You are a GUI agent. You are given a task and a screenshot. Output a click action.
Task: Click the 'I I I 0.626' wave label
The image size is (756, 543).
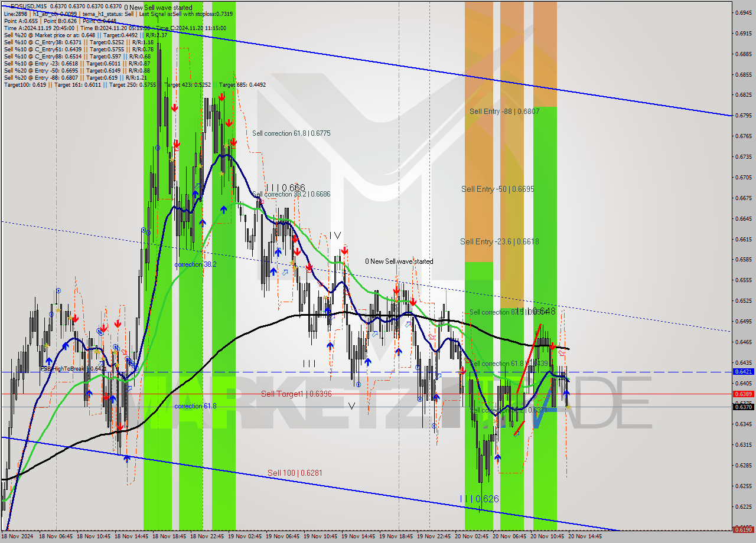pyautogui.click(x=479, y=499)
